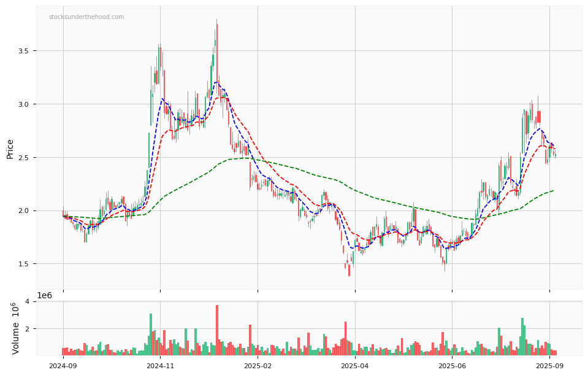
Task: Click the 2025-04 date axis label
Action: pos(355,366)
